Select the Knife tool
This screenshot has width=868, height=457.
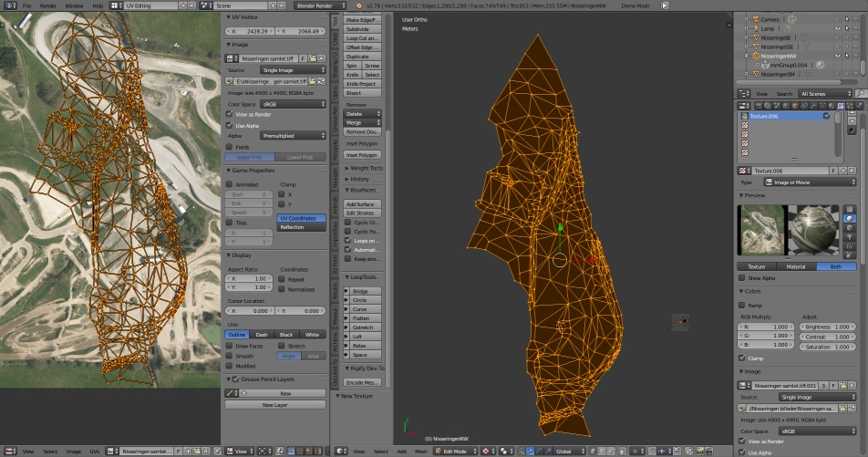[x=352, y=74]
